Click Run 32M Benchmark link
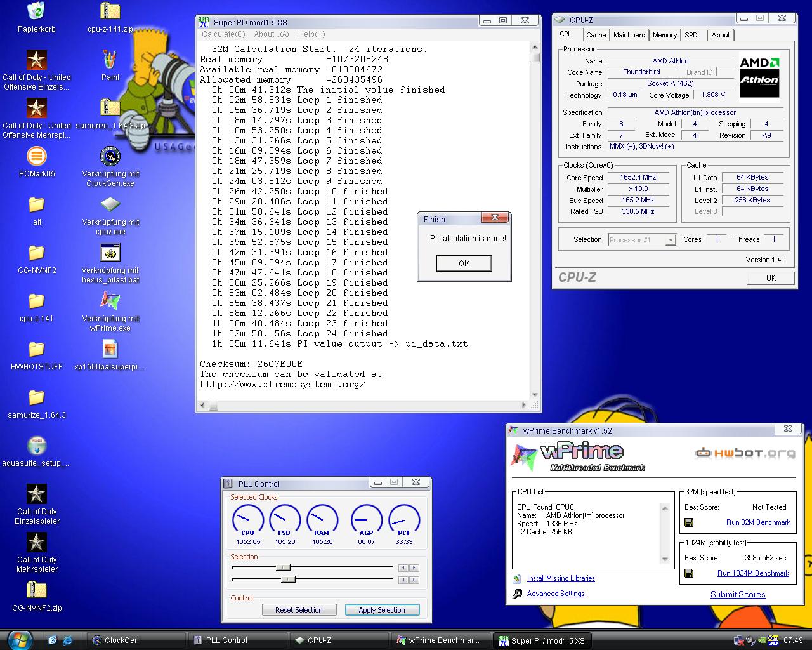 click(x=758, y=522)
